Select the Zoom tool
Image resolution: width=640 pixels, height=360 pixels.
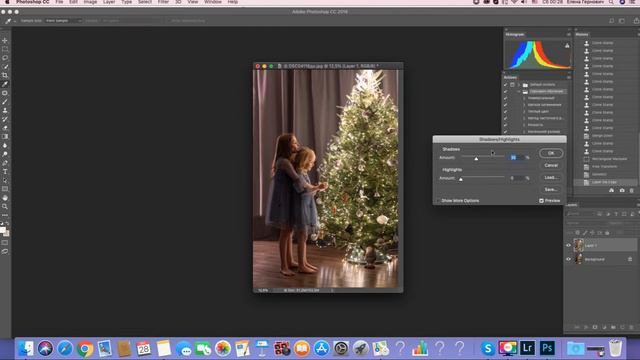click(x=5, y=207)
